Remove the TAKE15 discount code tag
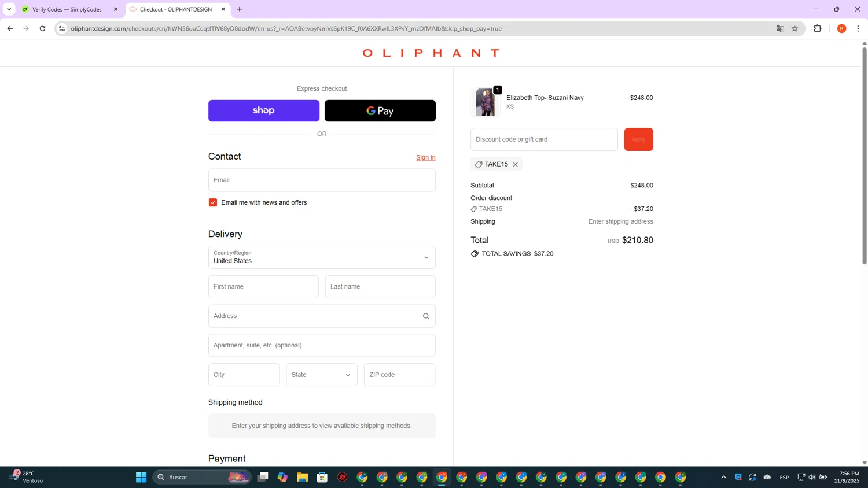The width and height of the screenshot is (868, 488). 515,165
